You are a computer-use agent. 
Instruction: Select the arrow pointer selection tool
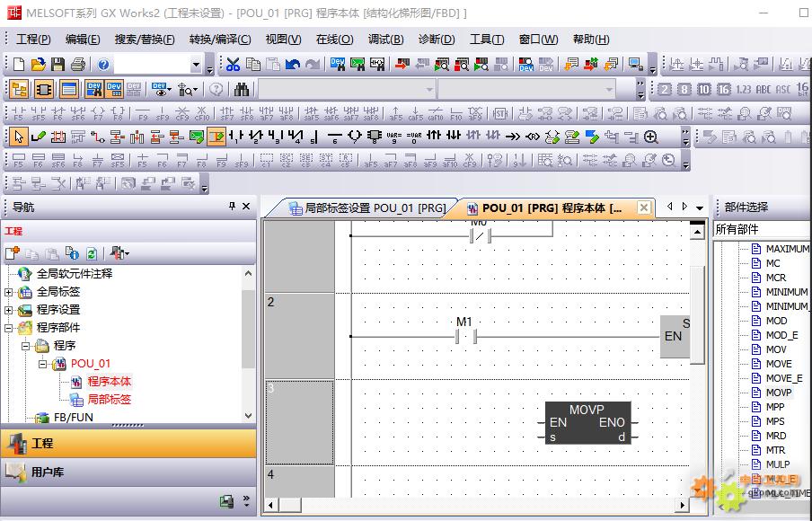[x=19, y=137]
